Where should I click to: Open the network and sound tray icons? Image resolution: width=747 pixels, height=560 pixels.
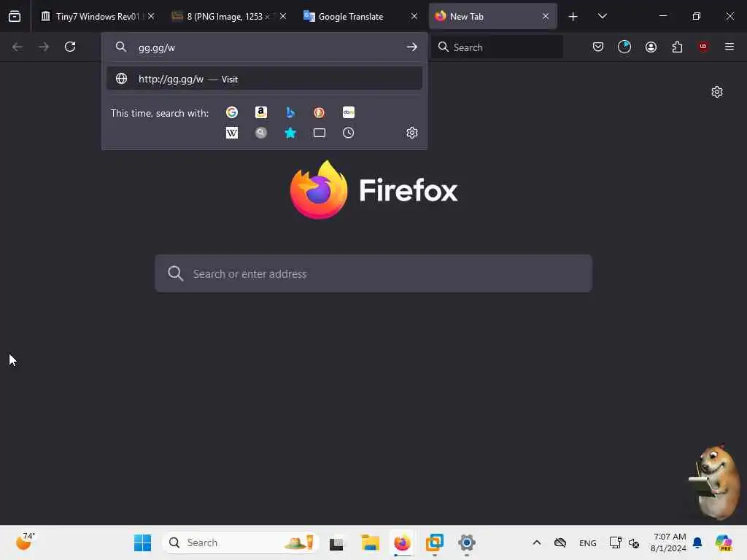(x=624, y=542)
